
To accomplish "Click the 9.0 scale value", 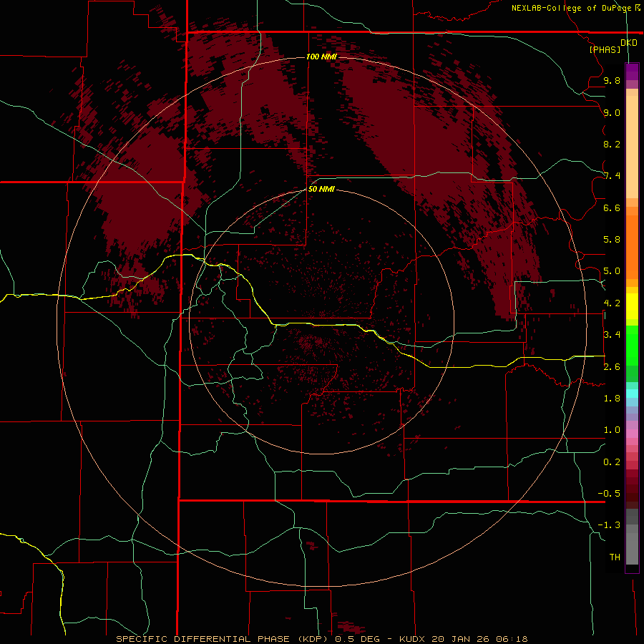I will point(612,112).
